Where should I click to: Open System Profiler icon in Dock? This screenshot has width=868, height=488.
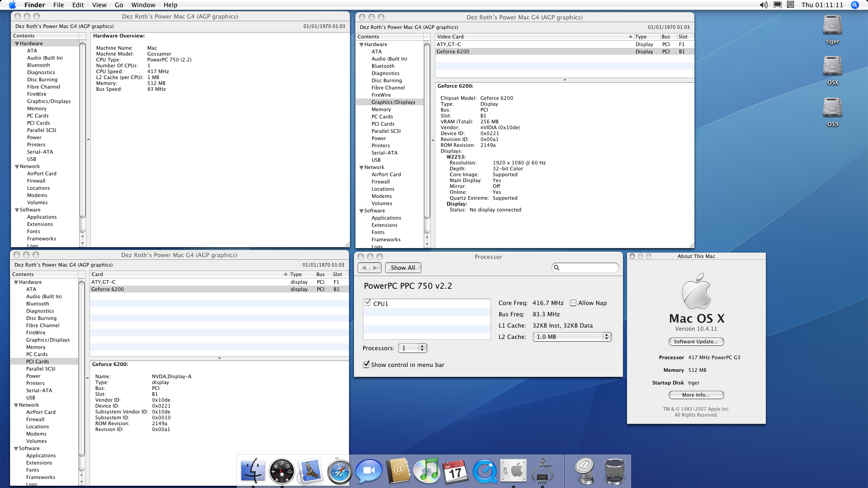(x=542, y=471)
